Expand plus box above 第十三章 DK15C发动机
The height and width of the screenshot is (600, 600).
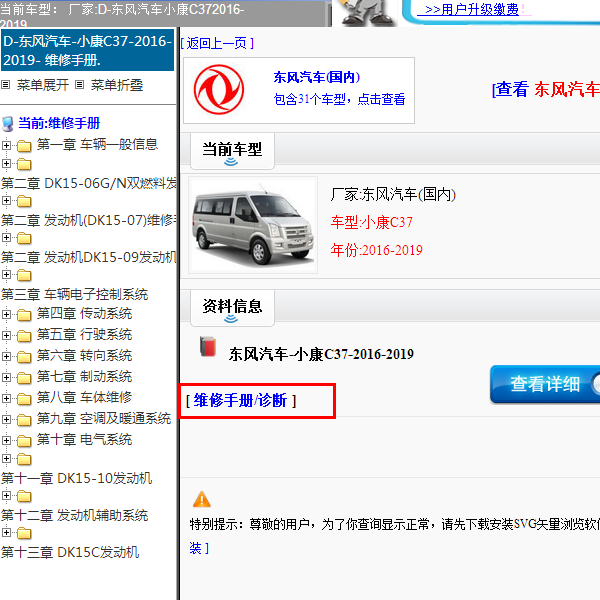[6, 532]
